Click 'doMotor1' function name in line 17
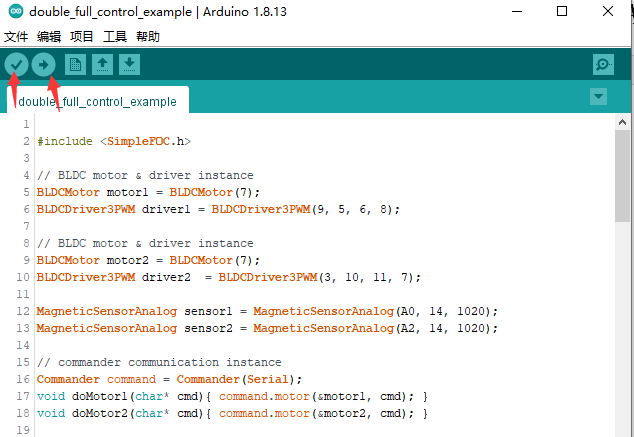The height and width of the screenshot is (437, 634). pos(100,396)
